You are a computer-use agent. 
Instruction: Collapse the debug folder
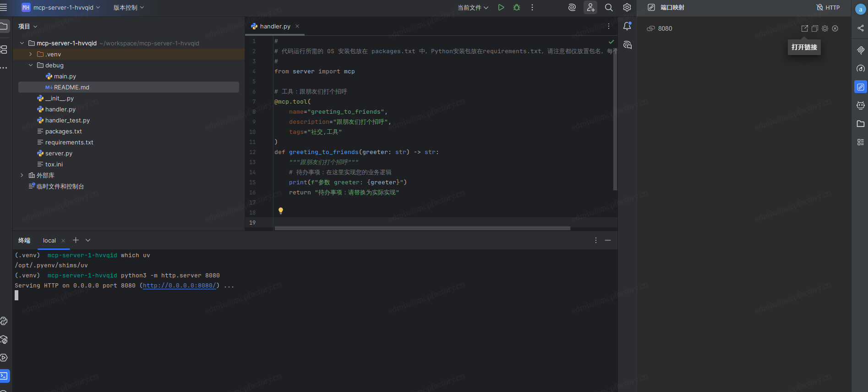coord(31,65)
